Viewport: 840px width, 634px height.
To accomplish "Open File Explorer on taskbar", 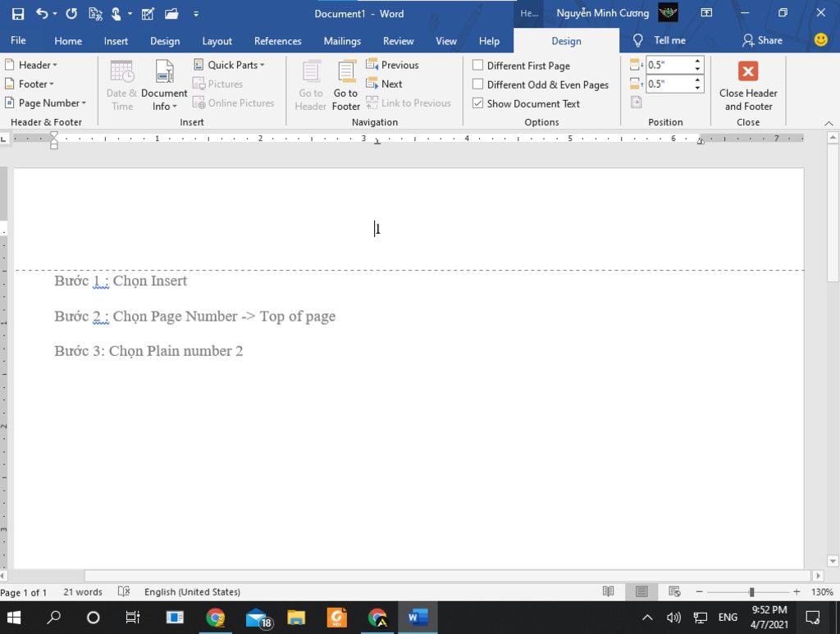I will click(x=295, y=618).
